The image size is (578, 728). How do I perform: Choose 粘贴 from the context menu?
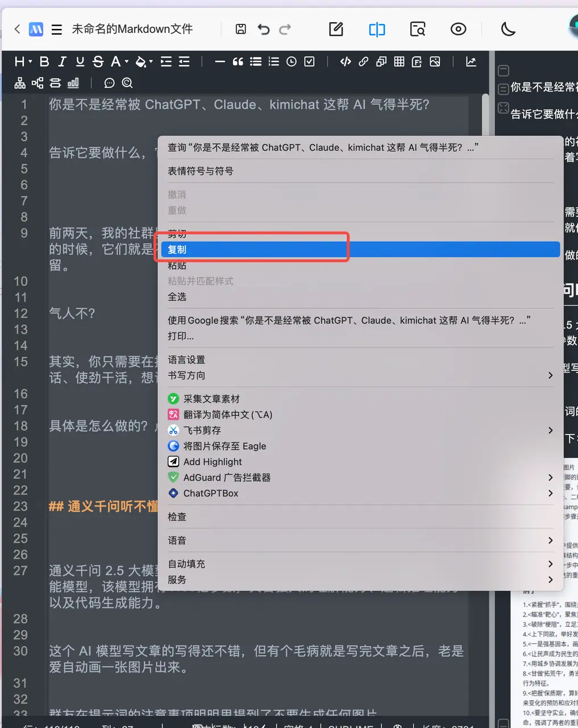pyautogui.click(x=360, y=266)
